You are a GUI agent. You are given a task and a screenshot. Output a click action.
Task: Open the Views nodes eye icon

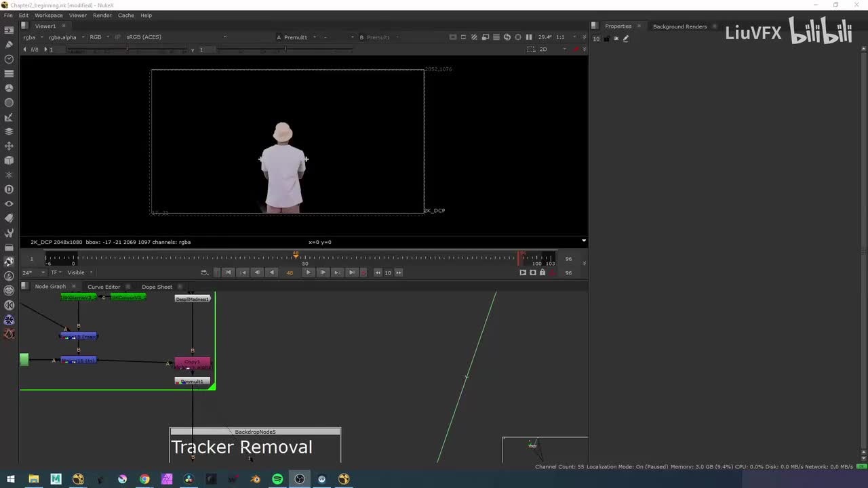(x=9, y=204)
